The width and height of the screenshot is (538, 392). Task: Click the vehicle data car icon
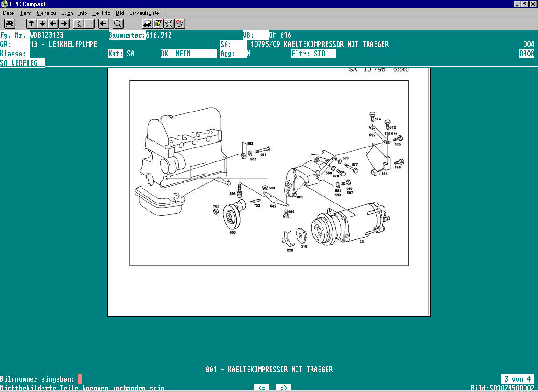pos(147,23)
